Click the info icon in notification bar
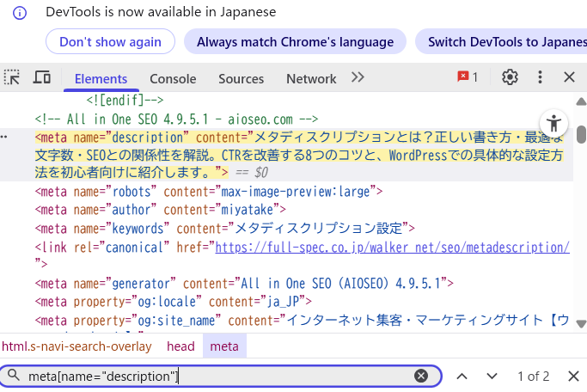587x392 pixels. pyautogui.click(x=20, y=12)
